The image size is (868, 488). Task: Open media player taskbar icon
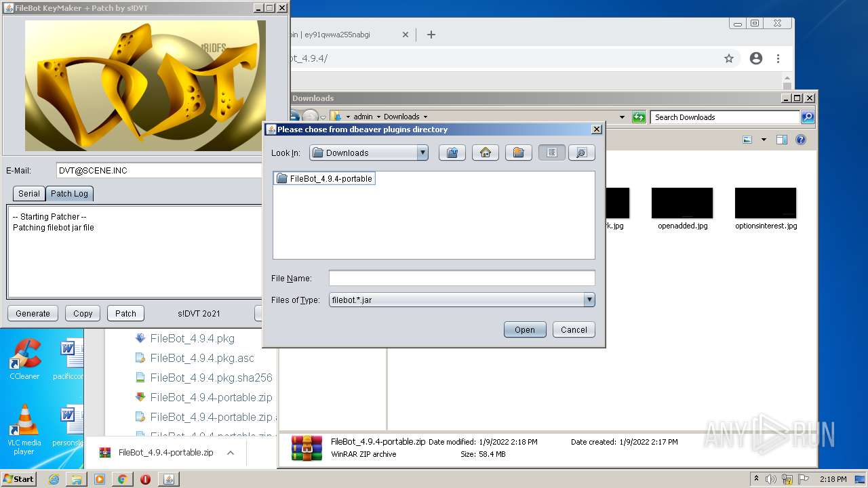click(x=100, y=479)
